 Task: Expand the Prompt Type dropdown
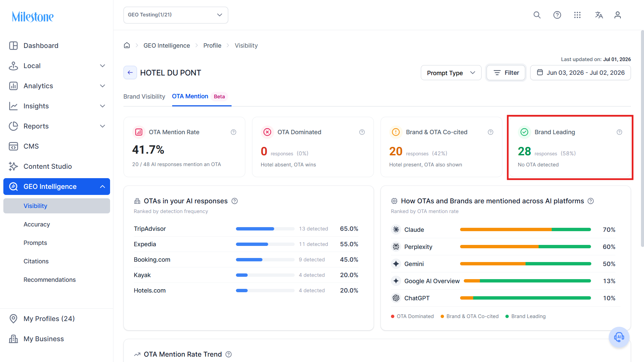coord(451,73)
